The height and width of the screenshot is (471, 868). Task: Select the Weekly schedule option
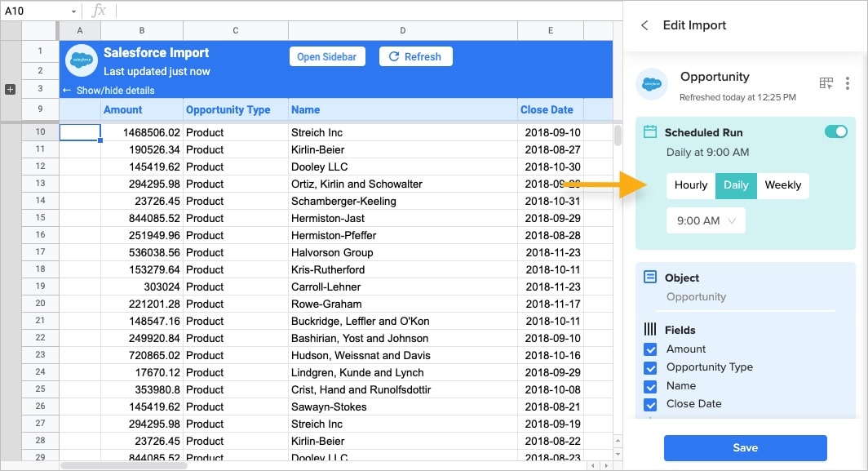pos(782,185)
